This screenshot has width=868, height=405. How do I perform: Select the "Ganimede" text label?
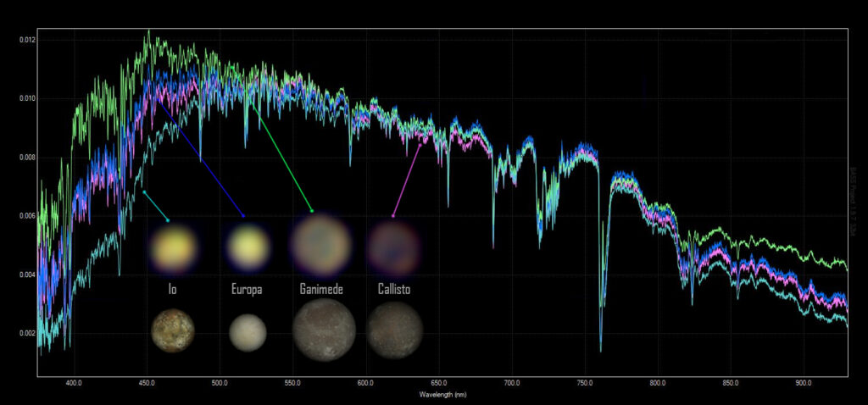[x=322, y=289]
